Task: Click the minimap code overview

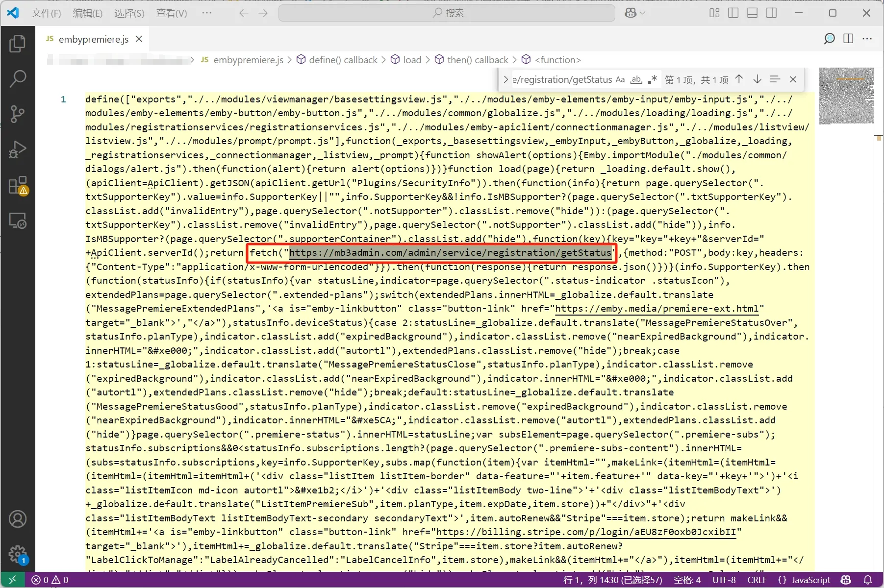Action: point(846,96)
